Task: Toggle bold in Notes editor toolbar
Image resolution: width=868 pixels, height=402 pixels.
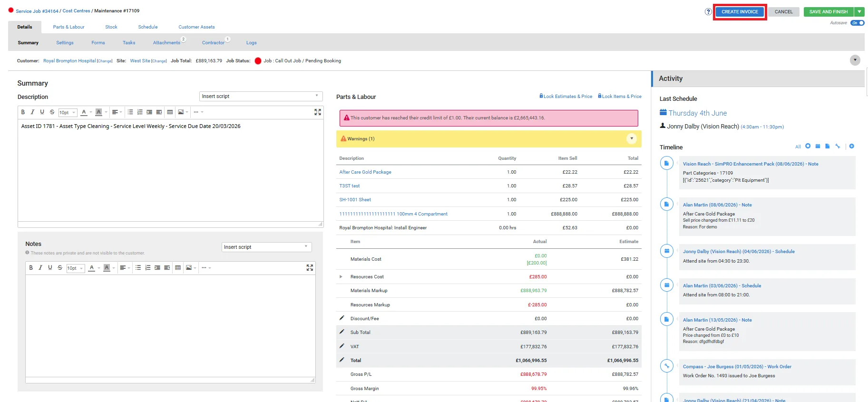Action: 31,268
